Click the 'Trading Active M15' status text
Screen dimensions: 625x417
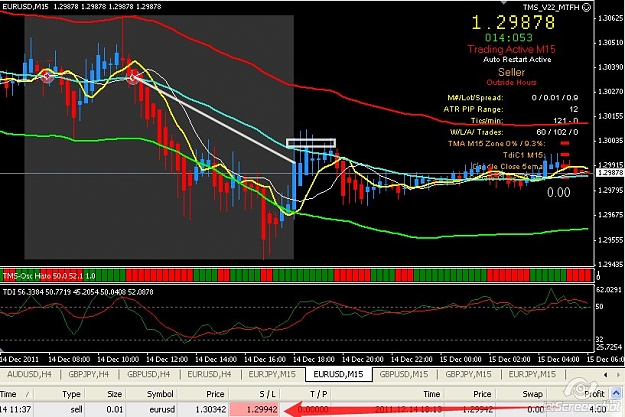[511, 49]
